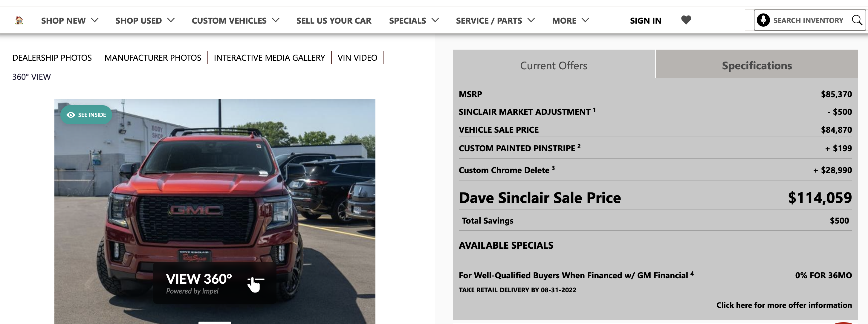Click the heart favorites icon
The height and width of the screenshot is (324, 868).
686,20
